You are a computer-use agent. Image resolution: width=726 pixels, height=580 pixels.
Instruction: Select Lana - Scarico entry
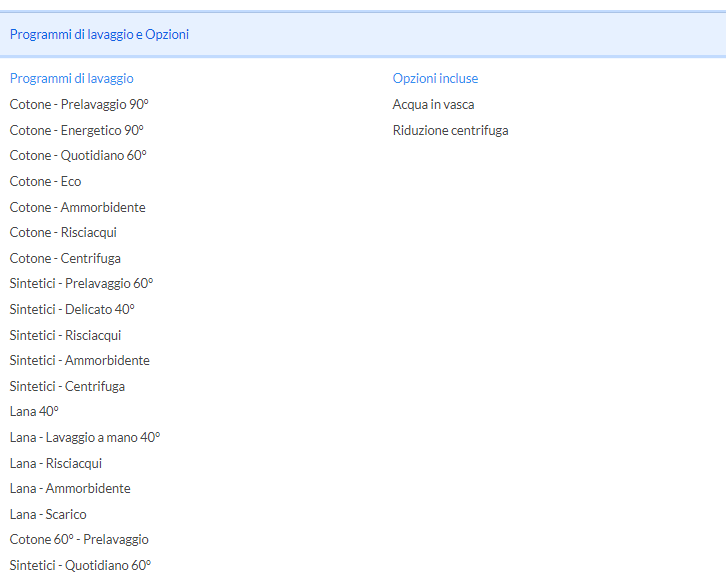click(x=48, y=514)
